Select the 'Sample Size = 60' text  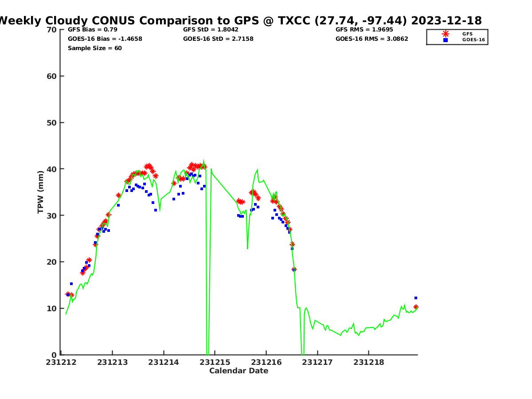point(94,48)
